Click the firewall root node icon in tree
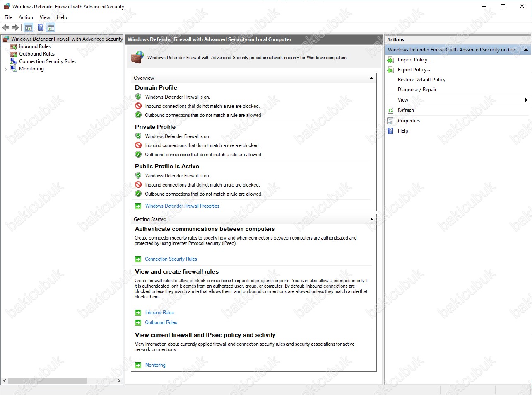The image size is (532, 395). 6,39
